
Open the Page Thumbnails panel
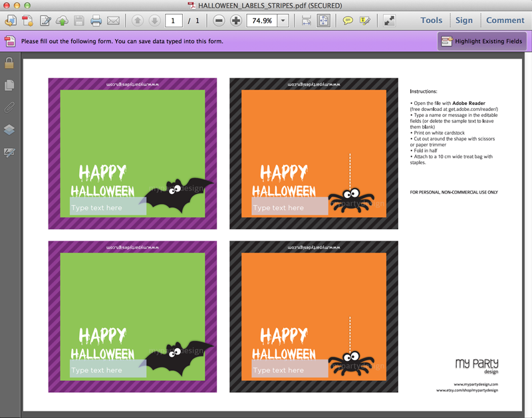tap(9, 85)
